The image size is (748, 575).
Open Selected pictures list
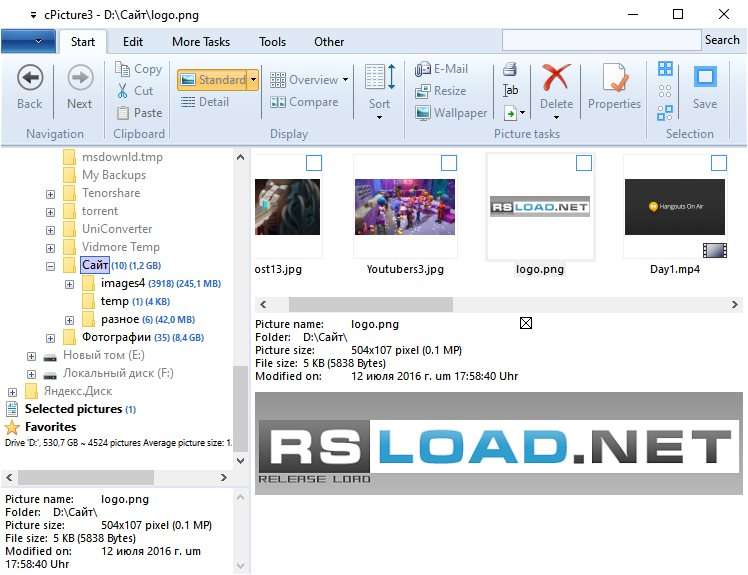pyautogui.click(x=73, y=409)
